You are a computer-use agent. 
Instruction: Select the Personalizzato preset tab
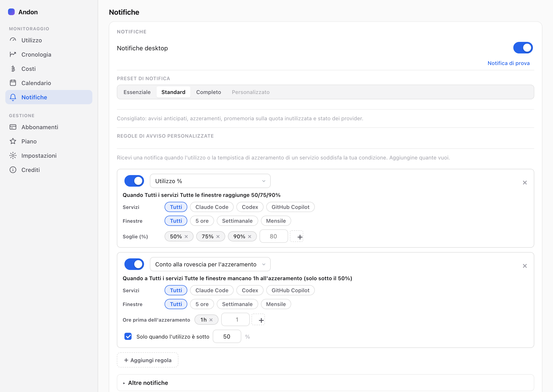point(251,92)
